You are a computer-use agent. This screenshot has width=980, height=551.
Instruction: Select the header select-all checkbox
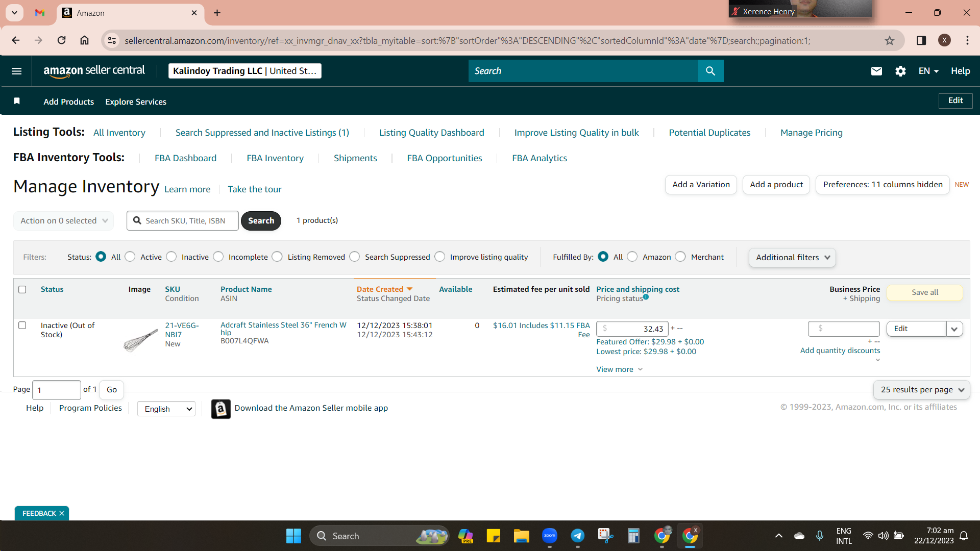point(22,289)
